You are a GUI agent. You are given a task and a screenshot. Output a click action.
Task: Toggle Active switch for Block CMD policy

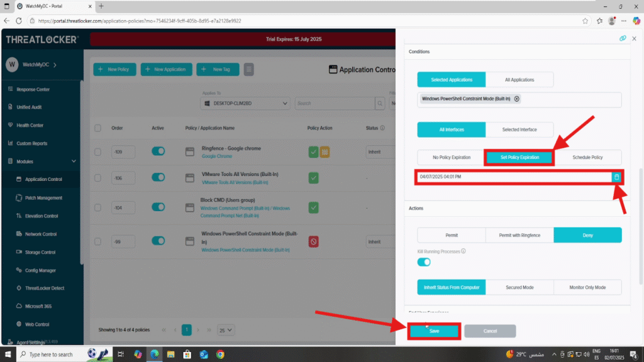pyautogui.click(x=158, y=207)
